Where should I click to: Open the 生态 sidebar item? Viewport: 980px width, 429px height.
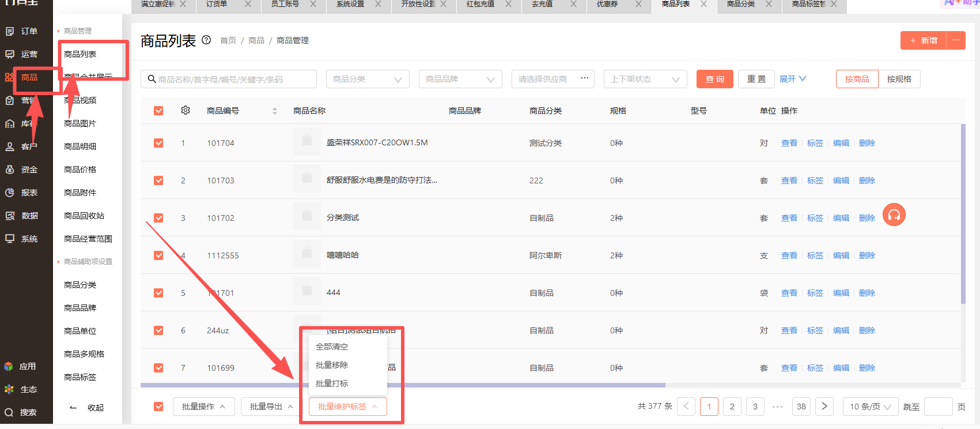pyautogui.click(x=21, y=389)
